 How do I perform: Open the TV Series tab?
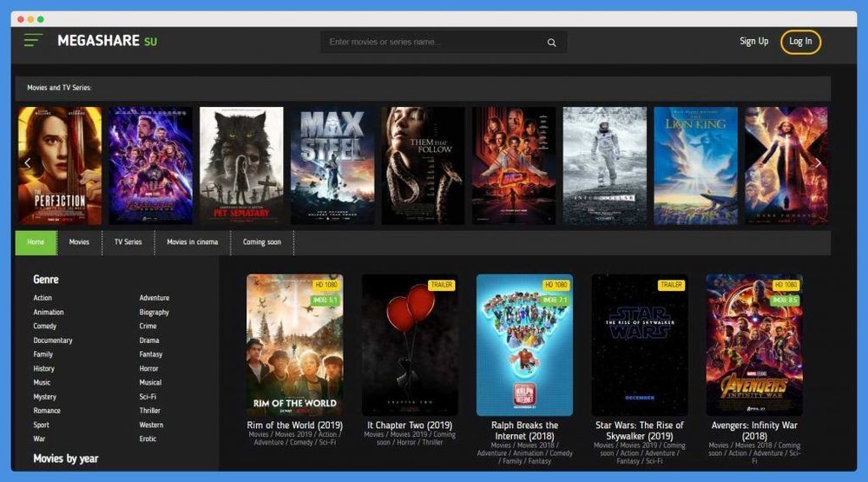128,242
